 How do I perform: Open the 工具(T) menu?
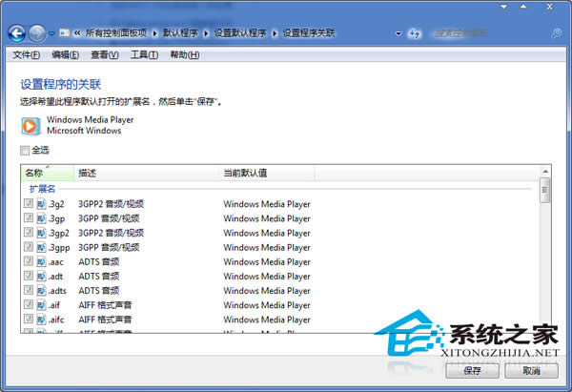(144, 55)
